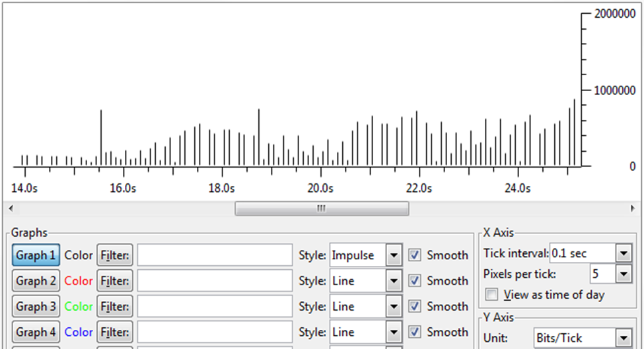Click the horizontal scrollbar thumb

coord(322,208)
